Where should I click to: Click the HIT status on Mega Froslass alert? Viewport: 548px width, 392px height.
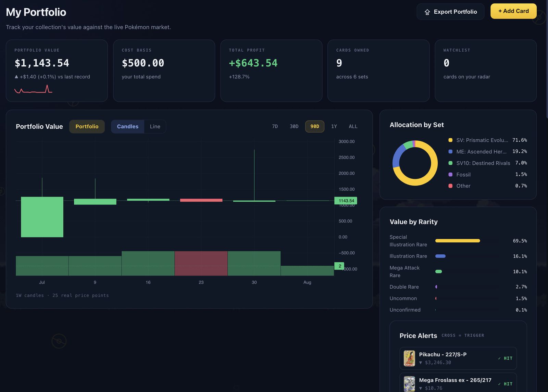click(x=506, y=384)
